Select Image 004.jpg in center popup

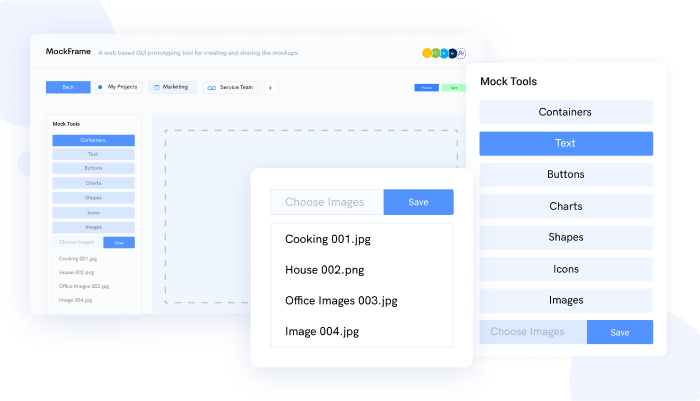pos(322,331)
